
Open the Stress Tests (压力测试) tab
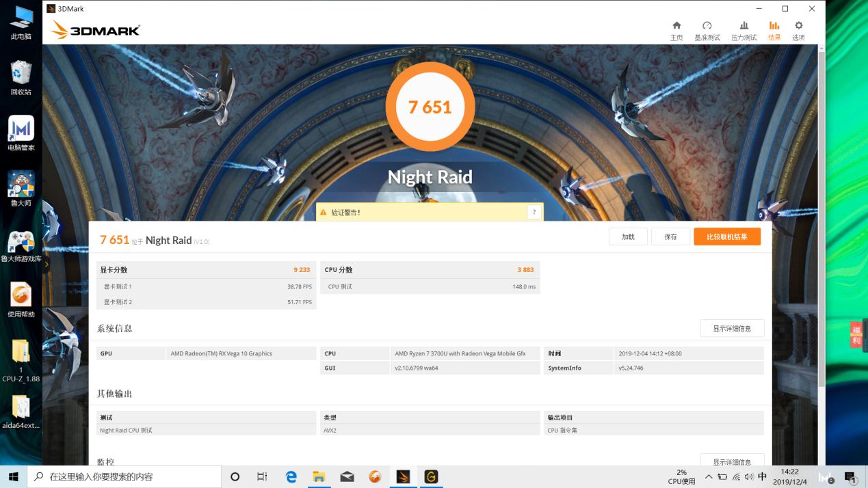tap(744, 31)
